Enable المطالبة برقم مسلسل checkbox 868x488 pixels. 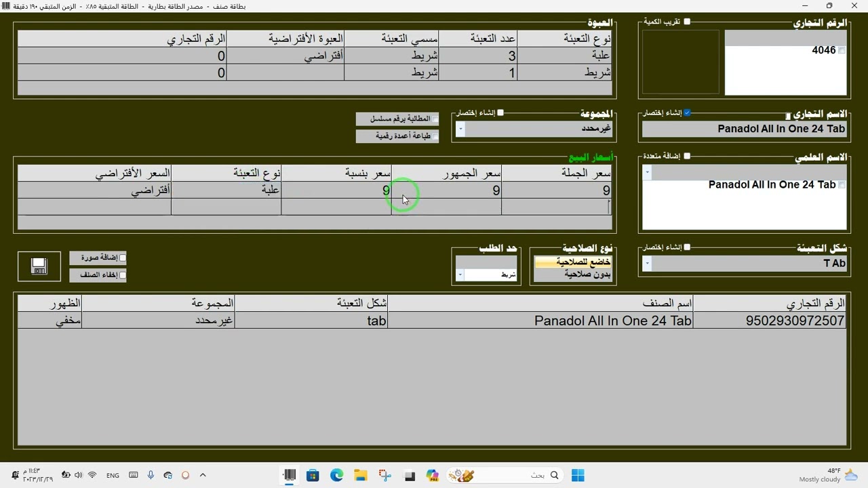click(x=435, y=119)
